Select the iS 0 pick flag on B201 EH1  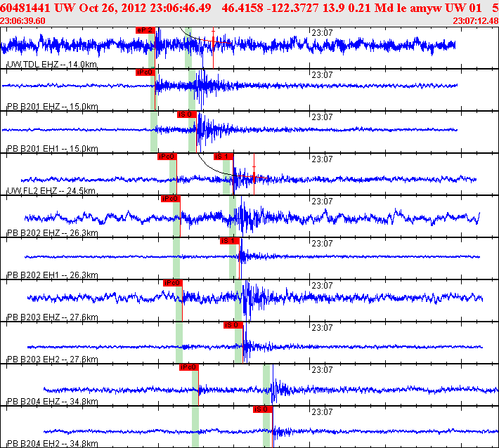point(186,114)
